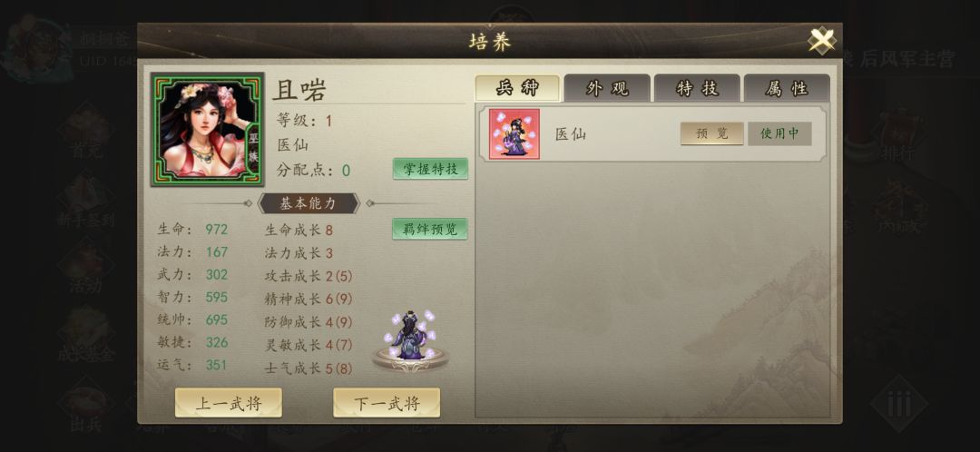Go to next general with 下一武将
This screenshot has height=452, width=980.
point(387,403)
